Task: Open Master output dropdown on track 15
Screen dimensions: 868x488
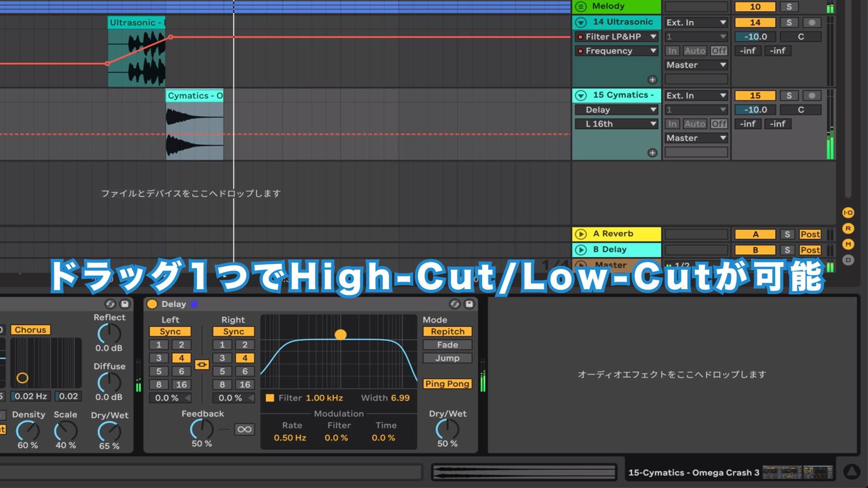Action: coord(696,138)
